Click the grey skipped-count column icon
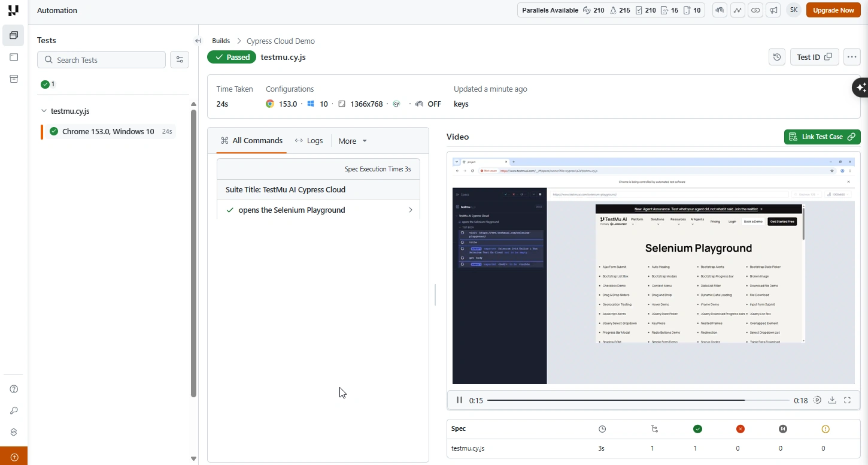This screenshot has width=868, height=465. coord(782,429)
